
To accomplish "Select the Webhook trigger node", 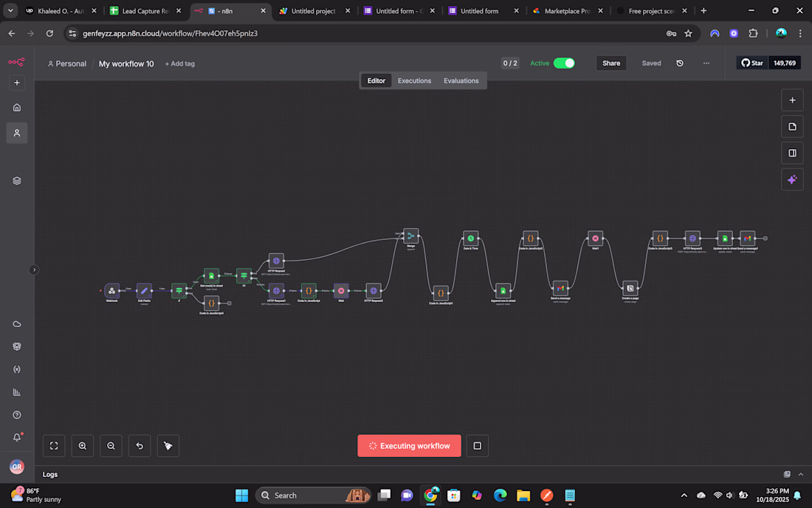I will pyautogui.click(x=112, y=290).
